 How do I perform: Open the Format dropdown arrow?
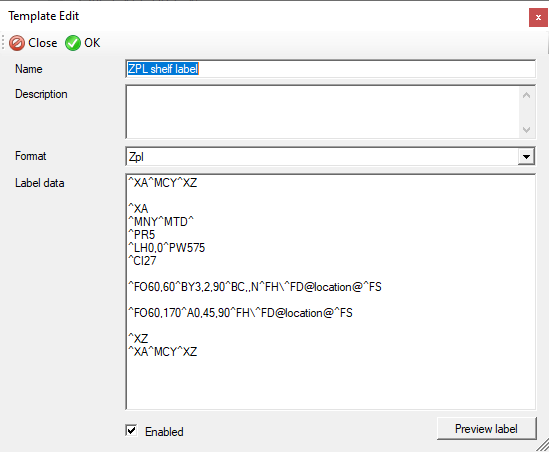(526, 157)
